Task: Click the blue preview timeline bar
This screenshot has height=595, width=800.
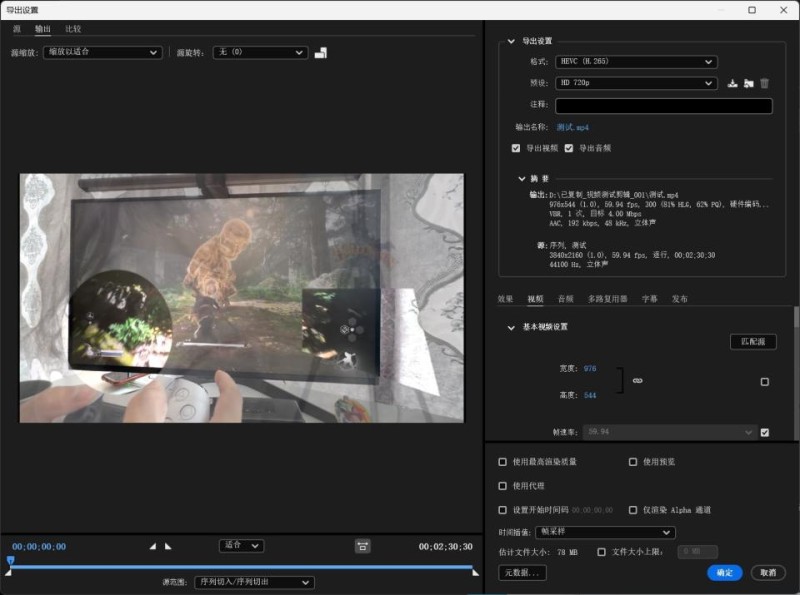Action: click(242, 566)
